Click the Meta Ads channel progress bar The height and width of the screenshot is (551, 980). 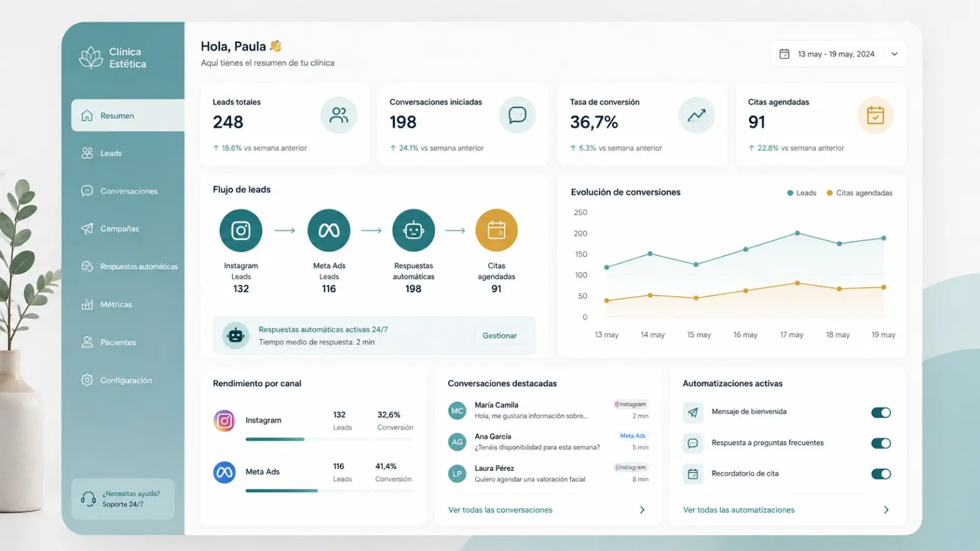[307, 490]
